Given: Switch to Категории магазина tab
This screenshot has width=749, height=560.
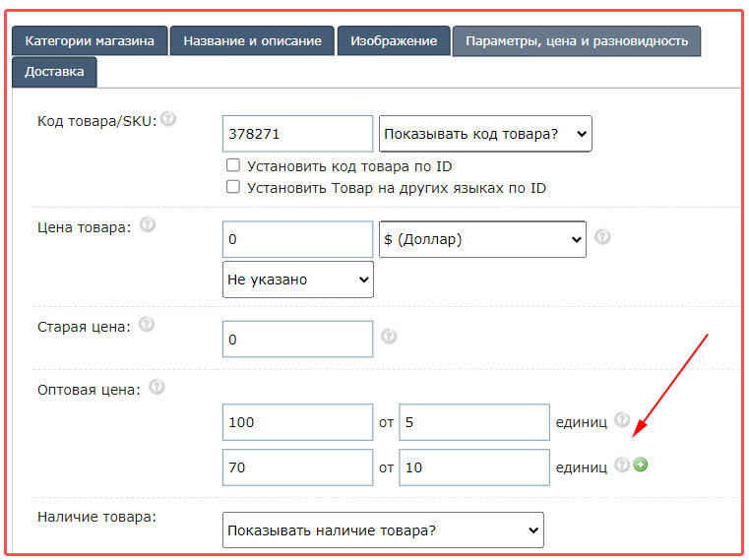Looking at the screenshot, I should [90, 41].
